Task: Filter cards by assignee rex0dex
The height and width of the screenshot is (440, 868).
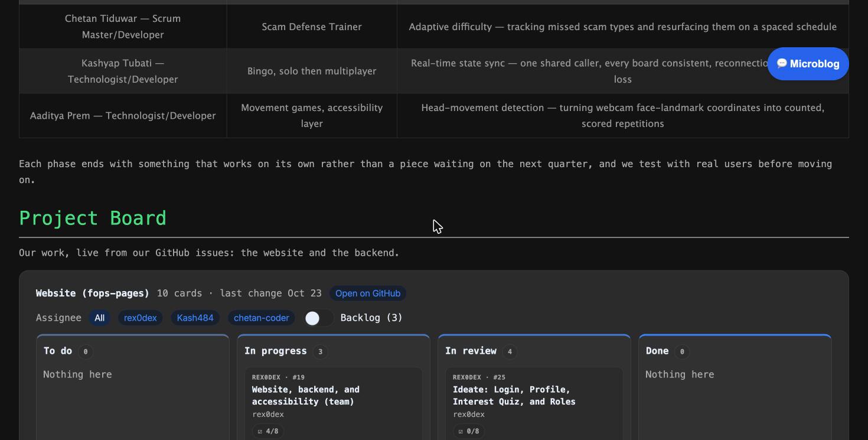Action: [x=141, y=318]
